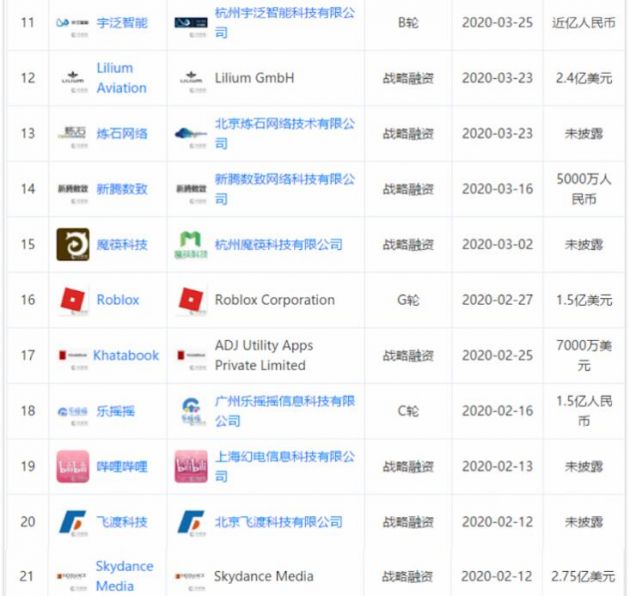Select the date 2020-02-25
Screen dimensions: 630x596
point(497,355)
